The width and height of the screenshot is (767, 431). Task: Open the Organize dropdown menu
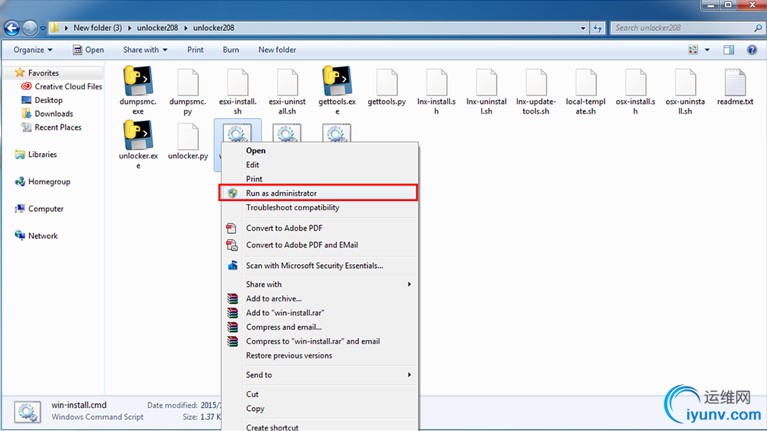(x=33, y=50)
